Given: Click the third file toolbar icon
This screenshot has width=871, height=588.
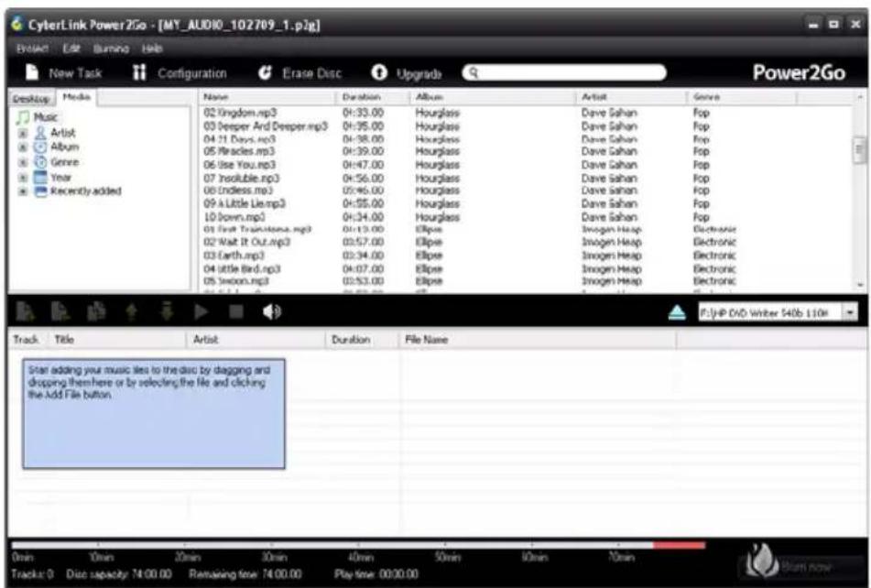Looking at the screenshot, I should (96, 311).
